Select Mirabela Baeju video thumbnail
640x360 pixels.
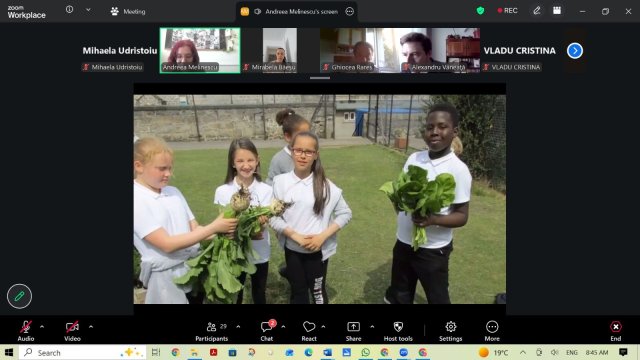pyautogui.click(x=280, y=51)
